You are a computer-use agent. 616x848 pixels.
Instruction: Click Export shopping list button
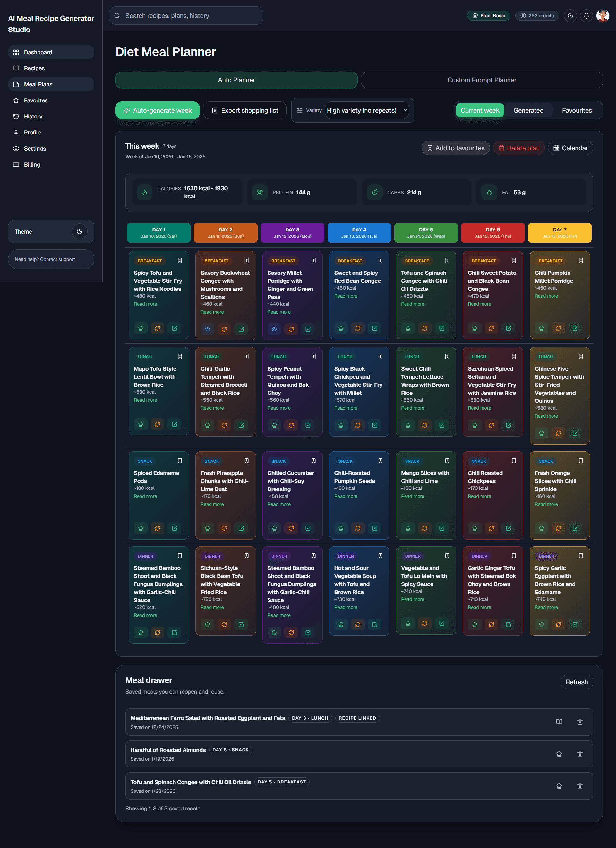pos(245,110)
